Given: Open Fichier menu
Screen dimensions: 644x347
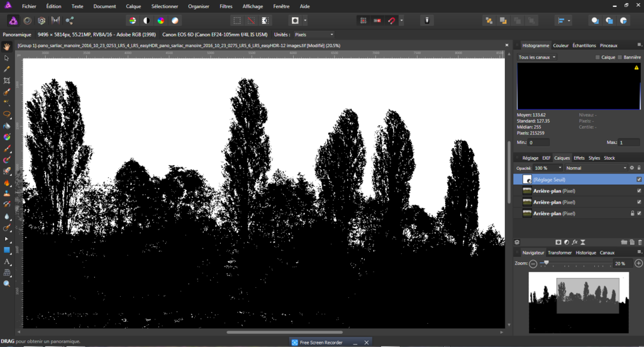Looking at the screenshot, I should [x=29, y=6].
